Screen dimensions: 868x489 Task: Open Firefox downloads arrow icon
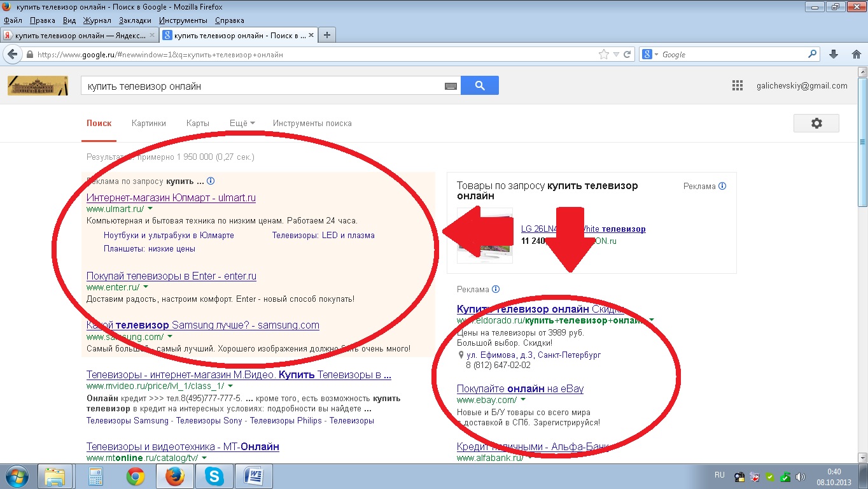[834, 55]
